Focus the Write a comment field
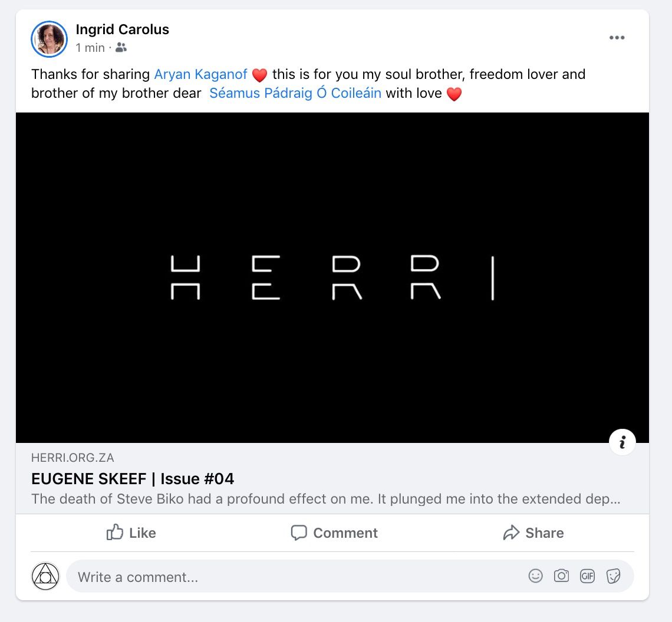 click(296, 577)
